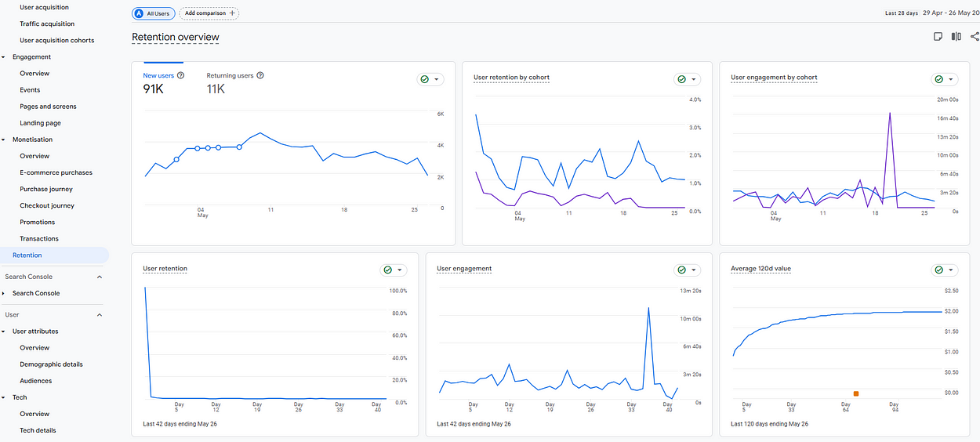
Task: Click green check icon on User retention by cohort
Action: (x=681, y=79)
